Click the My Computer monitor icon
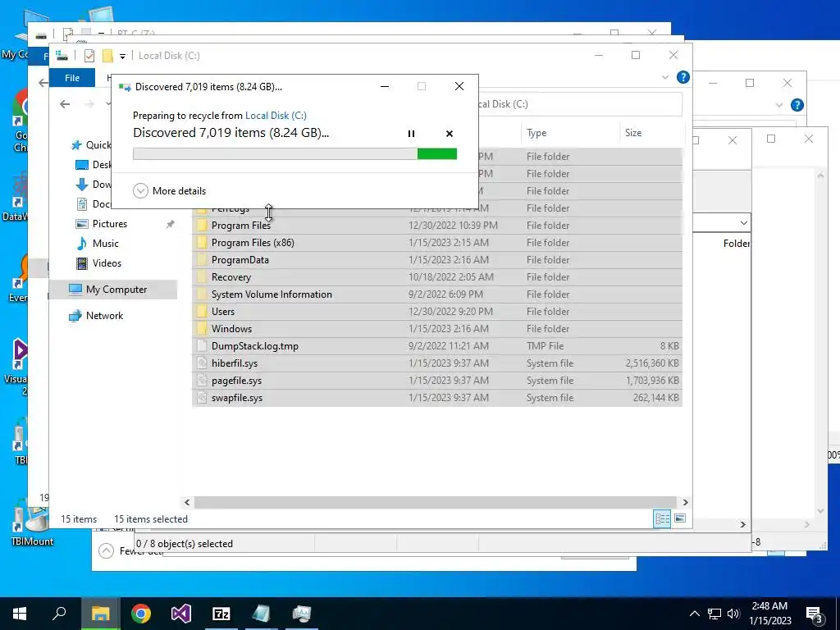Screen dimensions: 840x630 [75, 290]
